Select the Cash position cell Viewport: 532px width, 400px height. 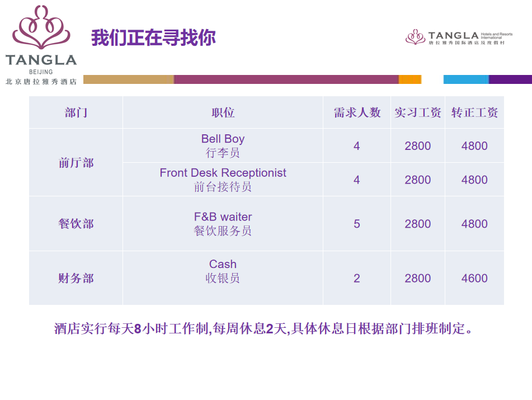223,271
